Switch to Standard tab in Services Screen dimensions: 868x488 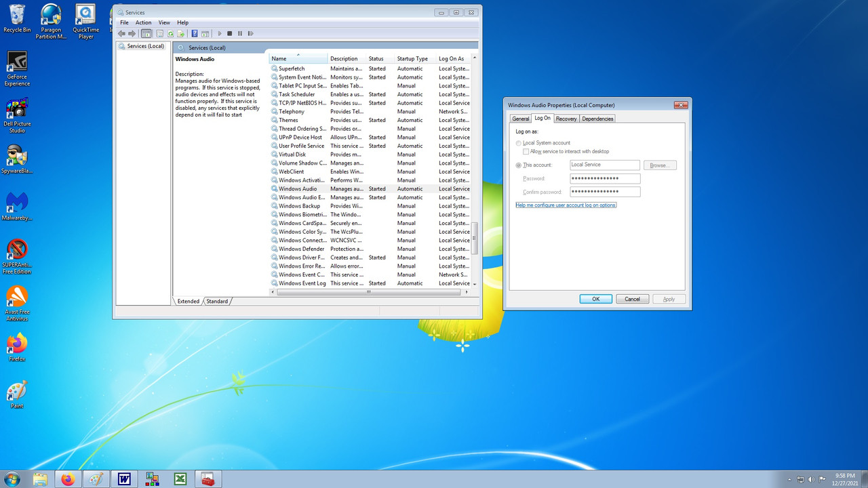[x=217, y=301]
